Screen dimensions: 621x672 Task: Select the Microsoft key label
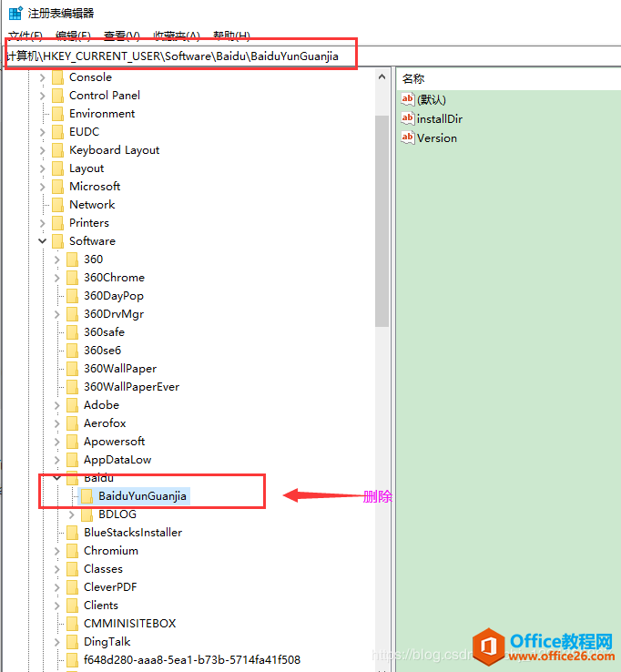click(95, 187)
